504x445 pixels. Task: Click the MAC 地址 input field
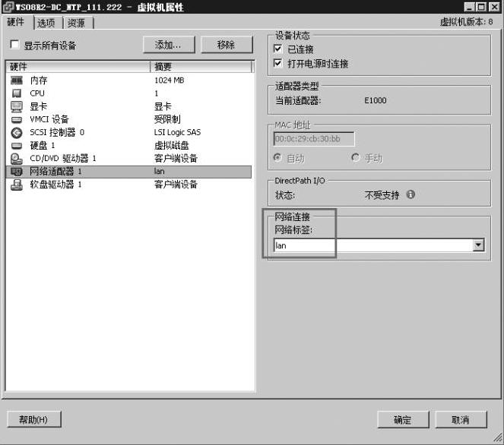coord(314,139)
